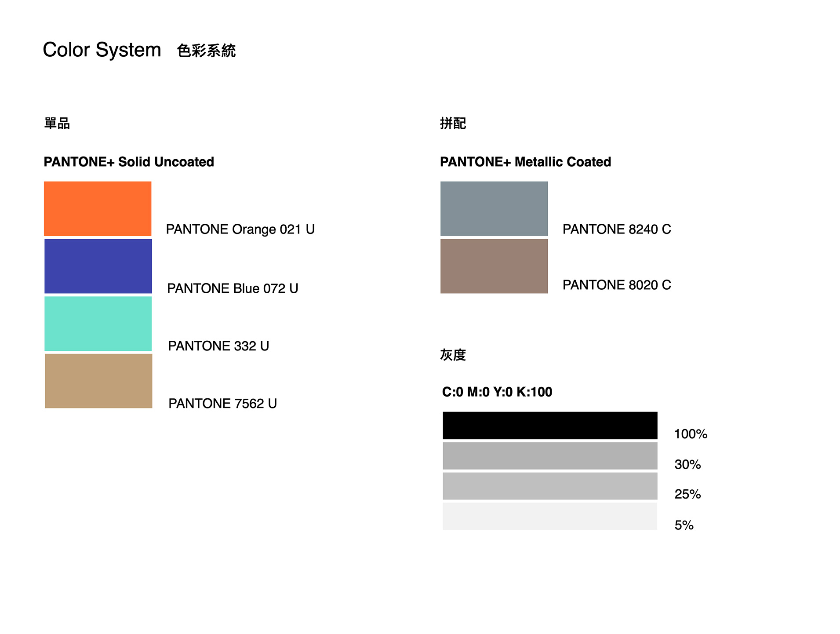Click the 5% light gray bar
Screen dimensions: 840x634
[550, 516]
